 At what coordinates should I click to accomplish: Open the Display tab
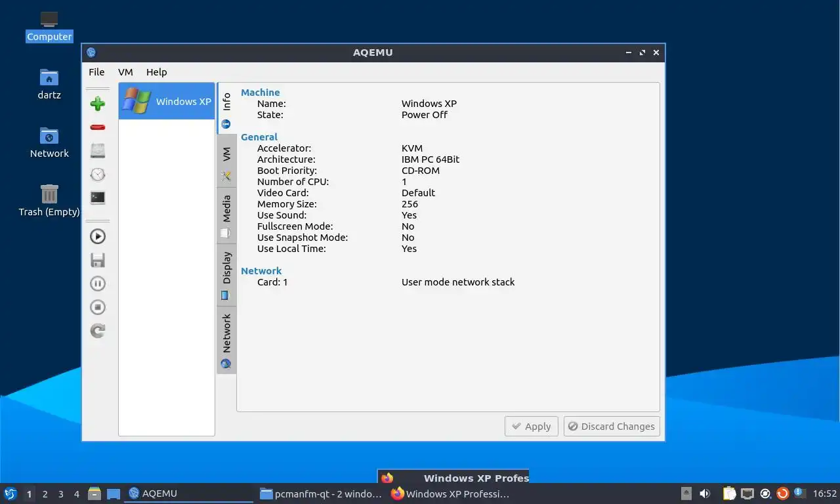[226, 275]
